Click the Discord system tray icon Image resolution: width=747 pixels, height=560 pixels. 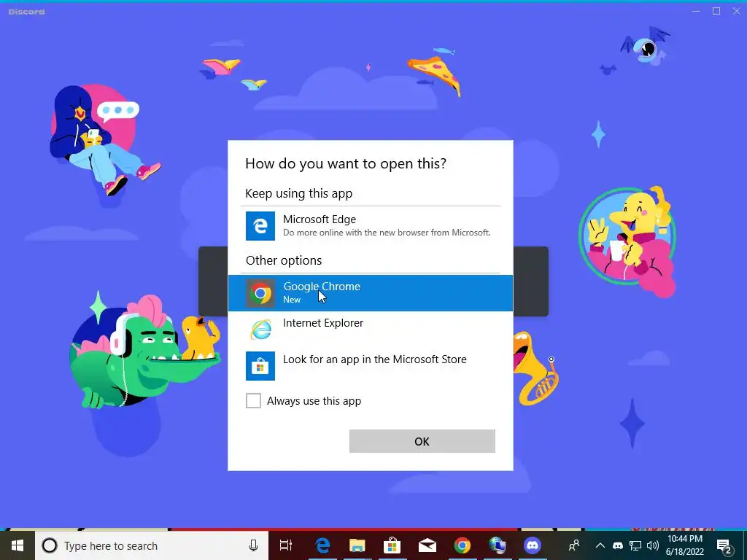(617, 545)
